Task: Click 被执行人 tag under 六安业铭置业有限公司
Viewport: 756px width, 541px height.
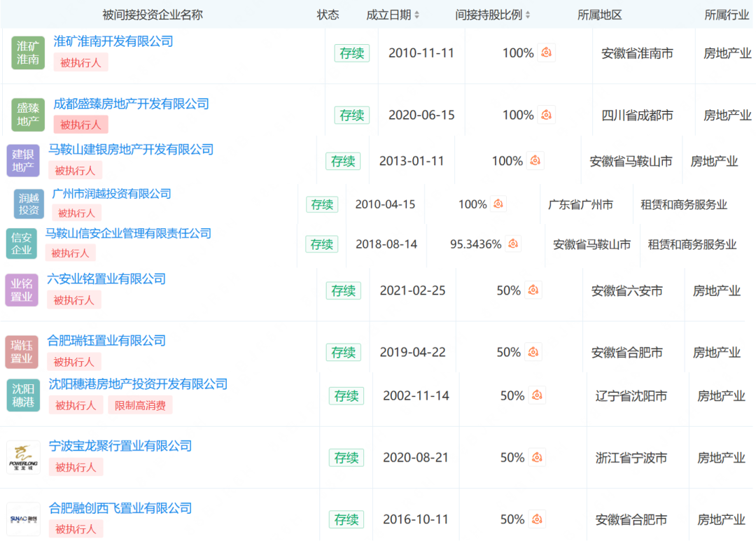Action: coord(73,300)
